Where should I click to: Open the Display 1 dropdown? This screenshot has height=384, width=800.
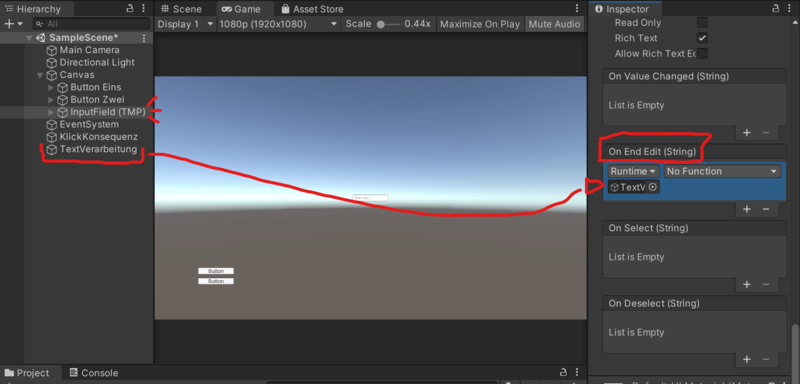[x=185, y=24]
